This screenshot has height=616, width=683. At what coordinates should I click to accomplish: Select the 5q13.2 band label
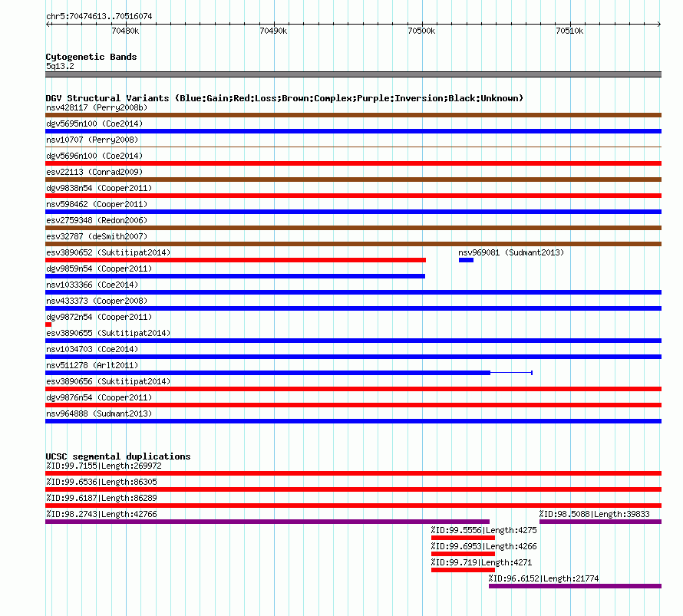tap(60, 66)
